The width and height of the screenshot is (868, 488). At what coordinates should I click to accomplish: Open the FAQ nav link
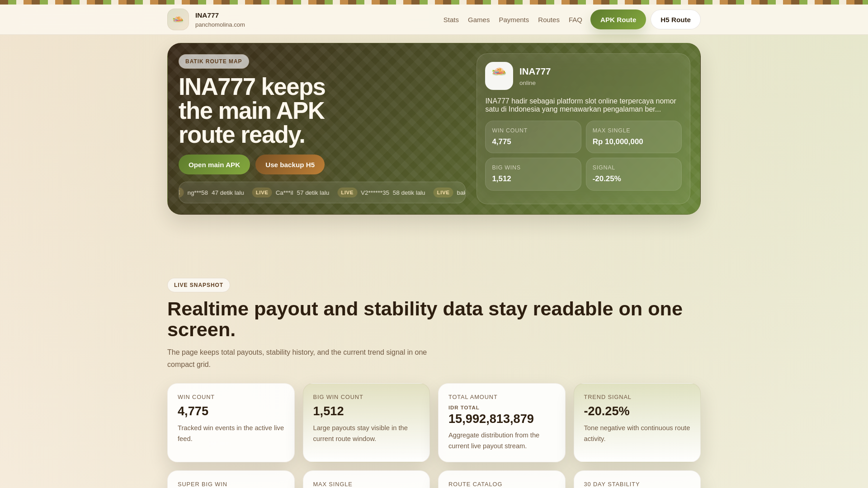click(x=575, y=20)
